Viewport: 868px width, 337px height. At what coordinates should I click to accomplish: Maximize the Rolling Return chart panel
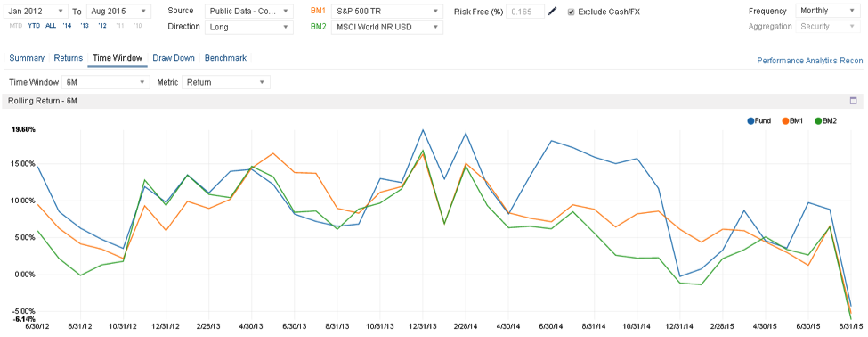click(853, 101)
